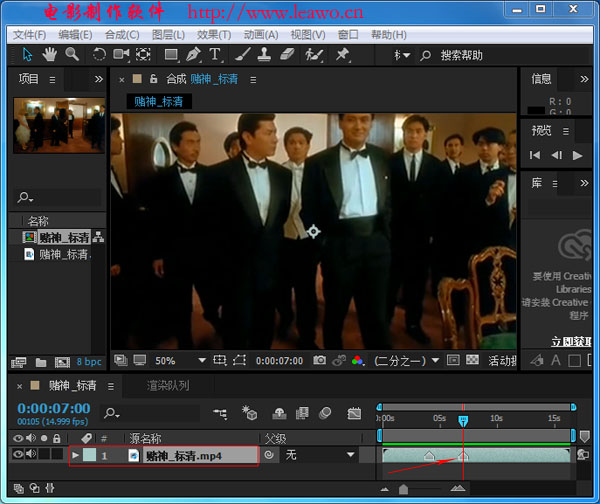Open the 预览 panel menu
This screenshot has height=504, width=600.
[566, 131]
